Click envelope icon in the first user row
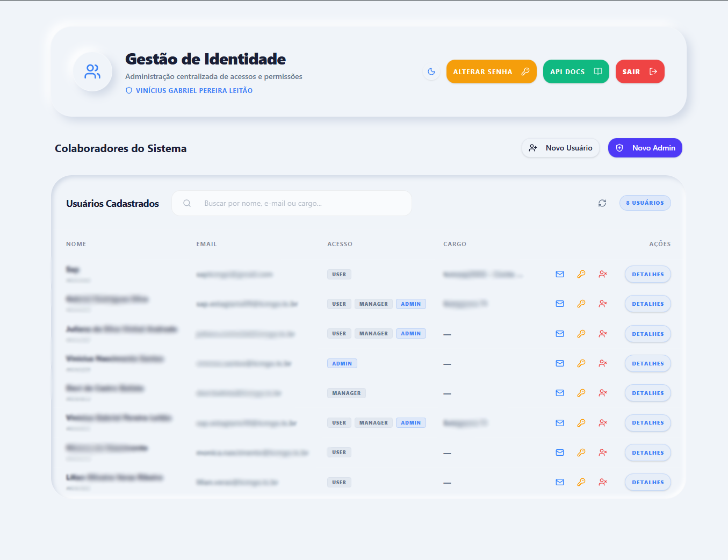Image resolution: width=728 pixels, height=560 pixels. (x=560, y=274)
